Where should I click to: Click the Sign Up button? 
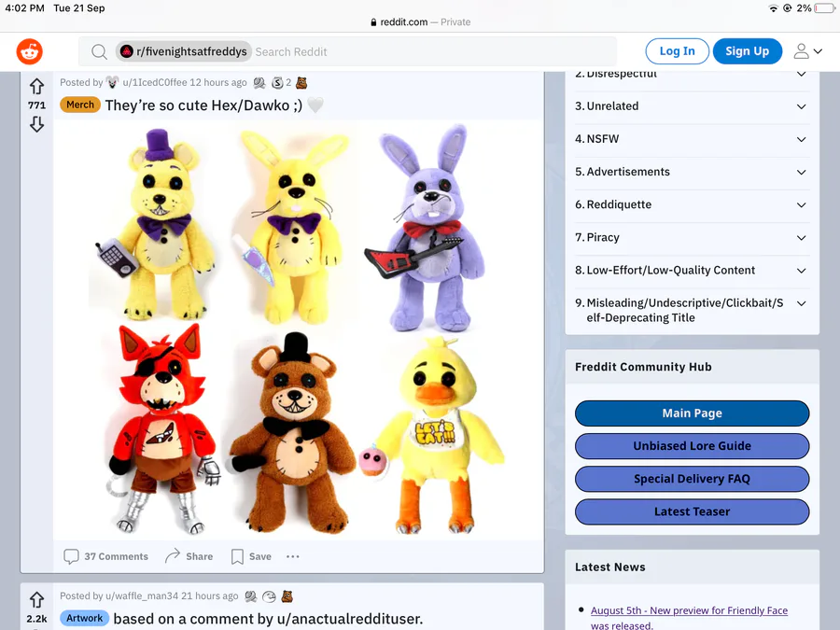(748, 51)
